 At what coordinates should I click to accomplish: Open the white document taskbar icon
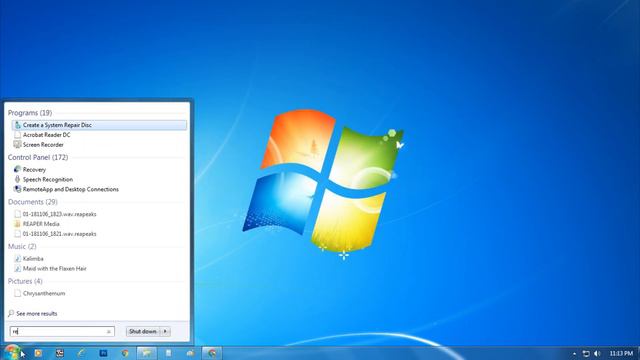[169, 353]
